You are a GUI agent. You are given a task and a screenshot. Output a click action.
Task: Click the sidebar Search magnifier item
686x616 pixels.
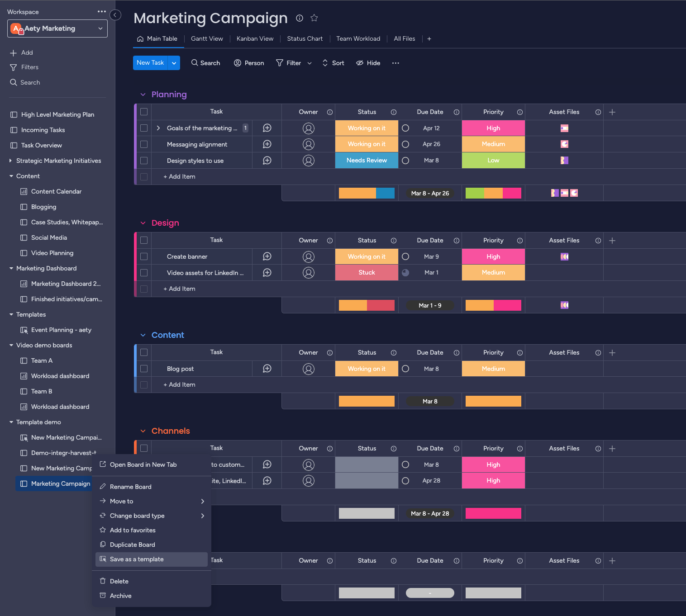tap(25, 82)
